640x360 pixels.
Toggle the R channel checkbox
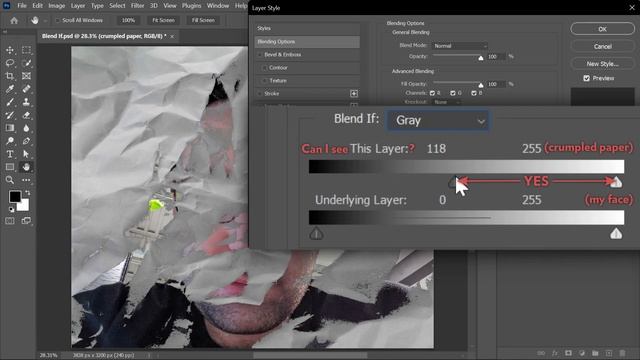432,93
